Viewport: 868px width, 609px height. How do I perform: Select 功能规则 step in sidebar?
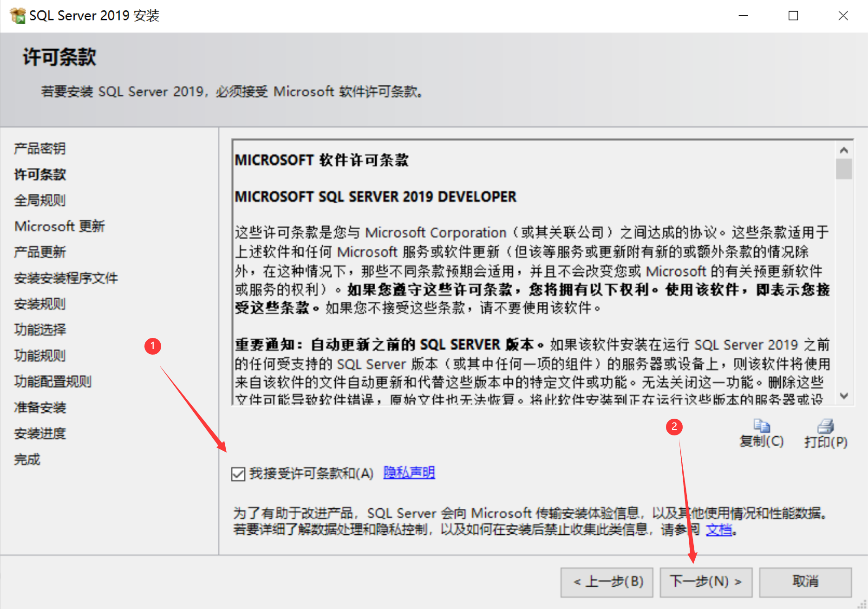[40, 356]
